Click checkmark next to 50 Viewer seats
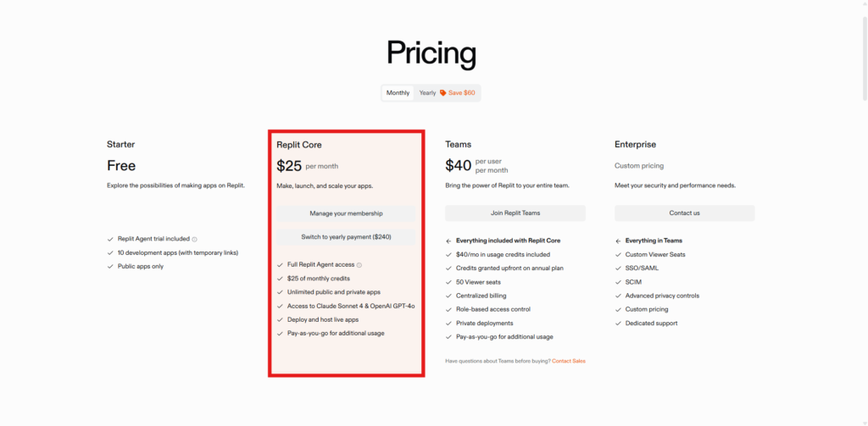Viewport: 868px width, 426px height. point(449,282)
